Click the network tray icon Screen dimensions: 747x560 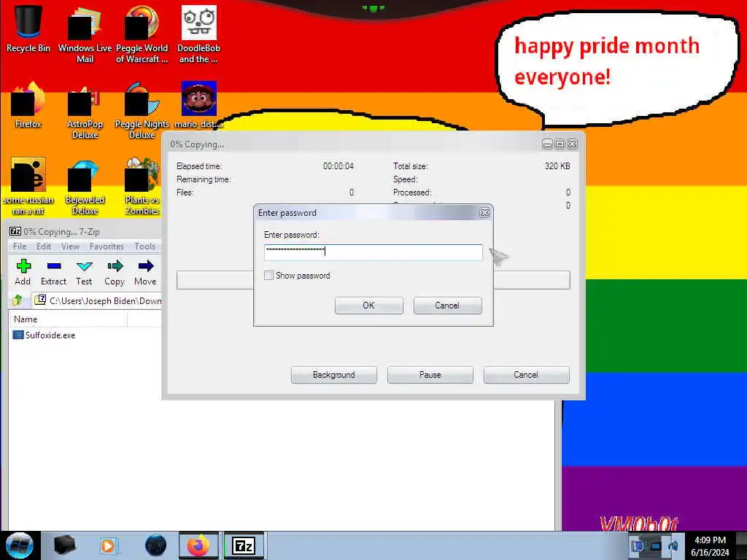pos(655,546)
